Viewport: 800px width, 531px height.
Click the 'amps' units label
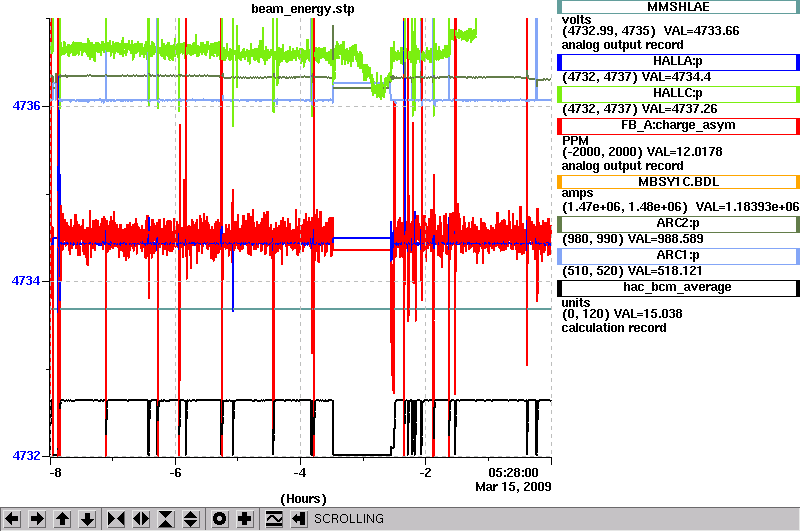tap(578, 193)
